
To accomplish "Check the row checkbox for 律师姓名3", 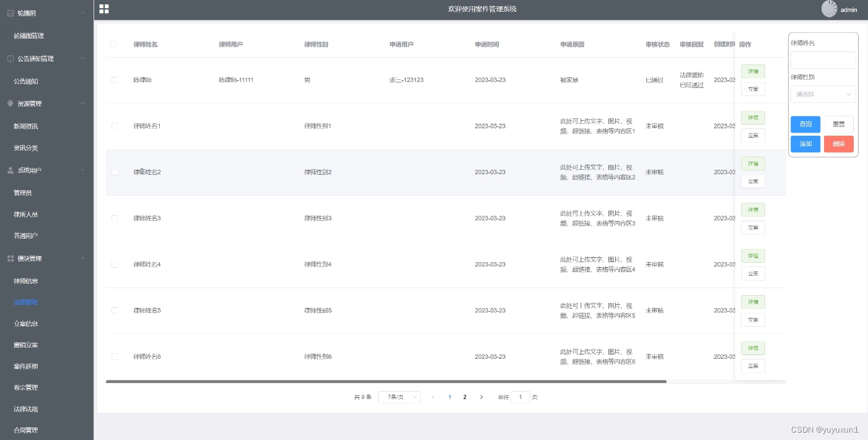I will [115, 218].
